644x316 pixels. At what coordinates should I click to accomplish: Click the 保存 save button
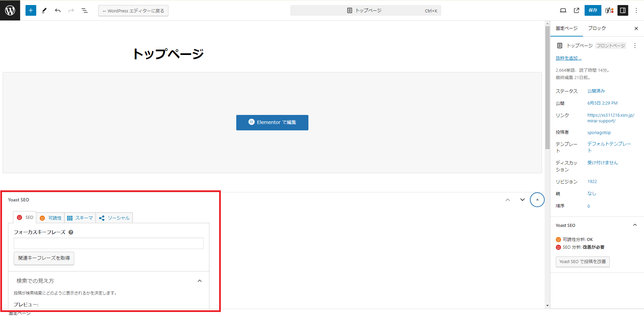pyautogui.click(x=593, y=10)
